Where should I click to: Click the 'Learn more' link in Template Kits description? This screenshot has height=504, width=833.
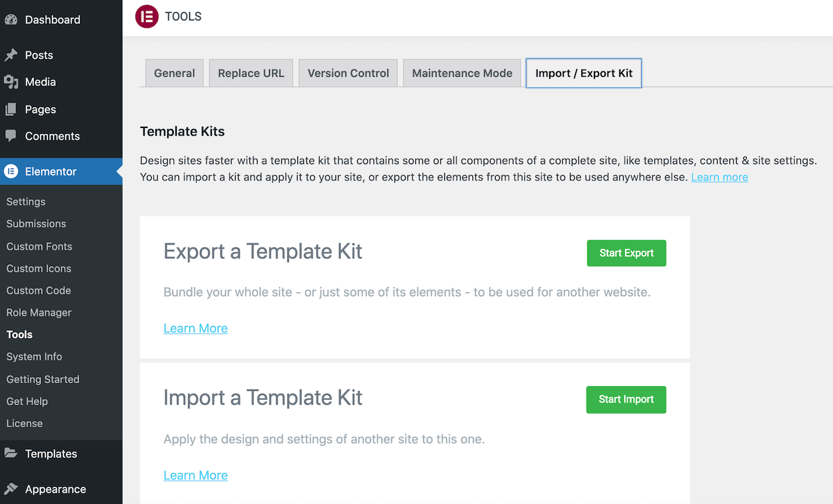[719, 177]
